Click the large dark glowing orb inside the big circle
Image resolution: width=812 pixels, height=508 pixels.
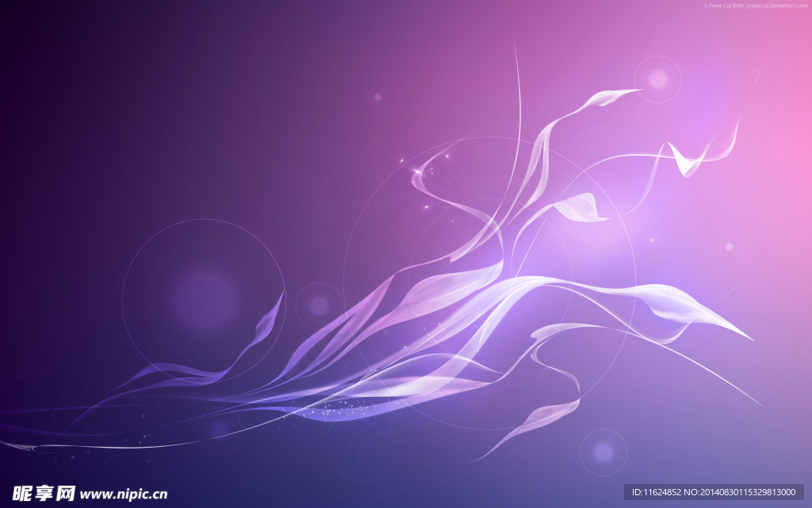click(x=205, y=298)
